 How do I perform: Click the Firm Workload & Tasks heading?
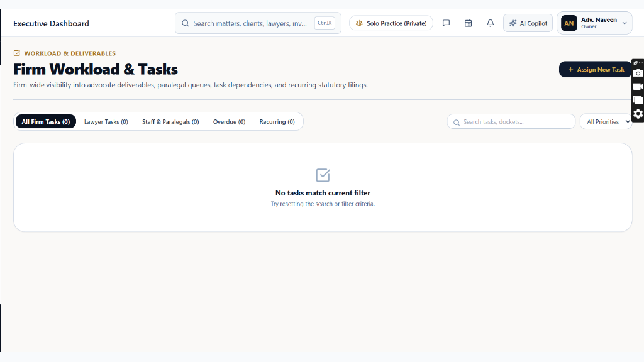pyautogui.click(x=96, y=69)
